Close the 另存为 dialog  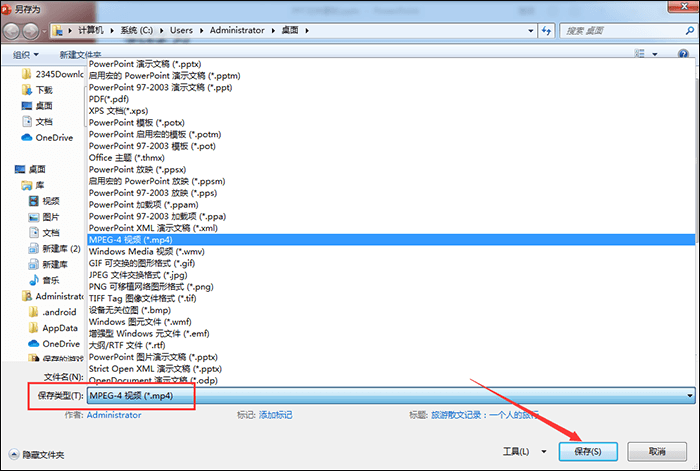[683, 6]
